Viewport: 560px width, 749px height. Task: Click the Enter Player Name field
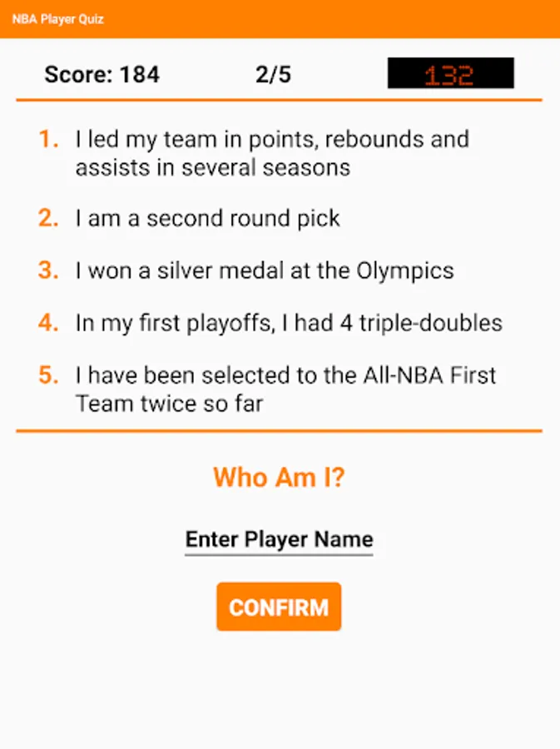click(279, 539)
